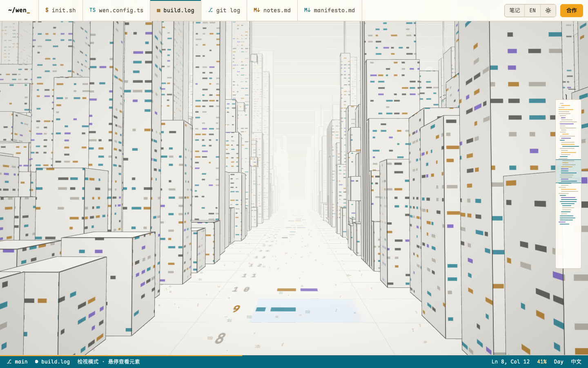The width and height of the screenshot is (588, 368).
Task: Switch to the wen.config.ts tab
Action: [x=116, y=10]
